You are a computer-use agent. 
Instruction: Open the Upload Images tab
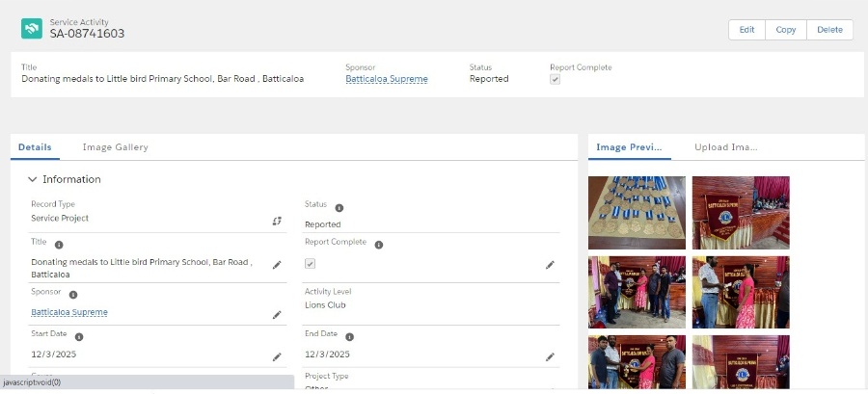point(725,147)
